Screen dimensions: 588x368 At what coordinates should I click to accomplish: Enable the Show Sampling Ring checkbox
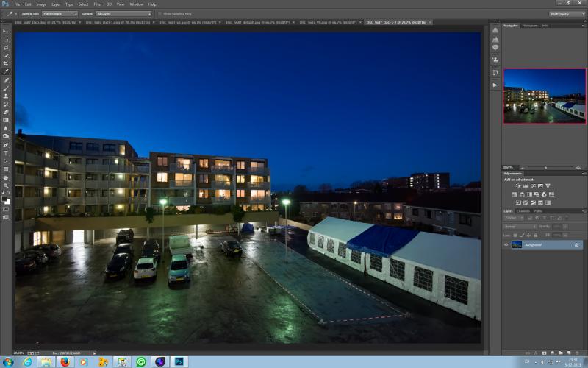160,14
